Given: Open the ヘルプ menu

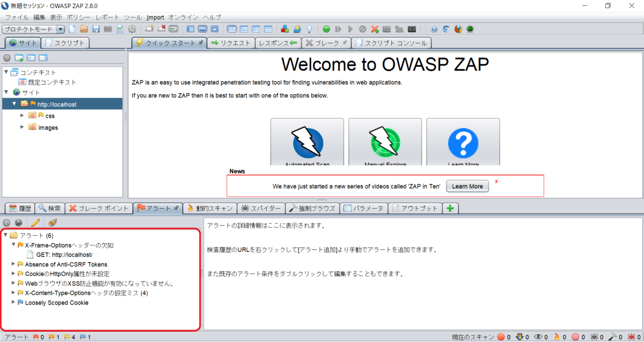Looking at the screenshot, I should [212, 17].
